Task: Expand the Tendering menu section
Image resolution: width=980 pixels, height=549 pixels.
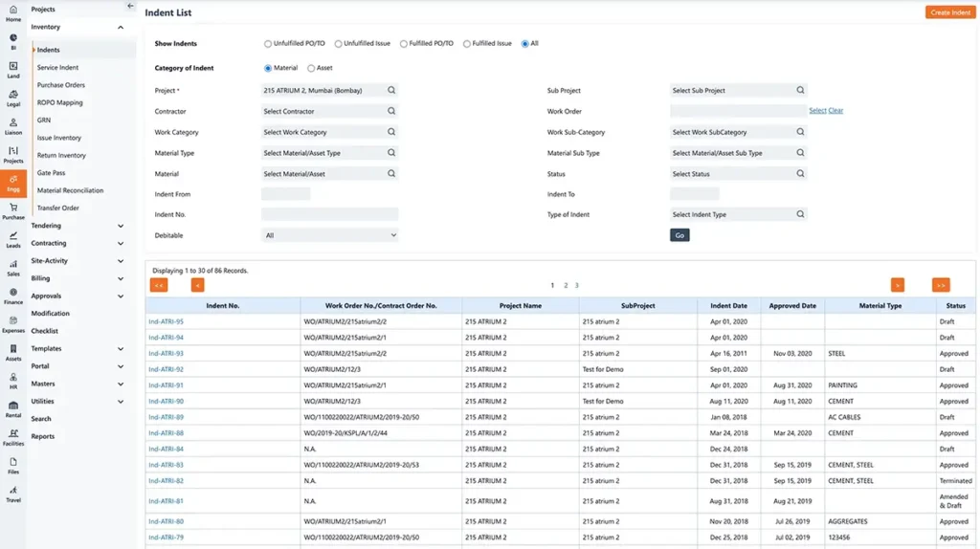Action: [x=121, y=226]
